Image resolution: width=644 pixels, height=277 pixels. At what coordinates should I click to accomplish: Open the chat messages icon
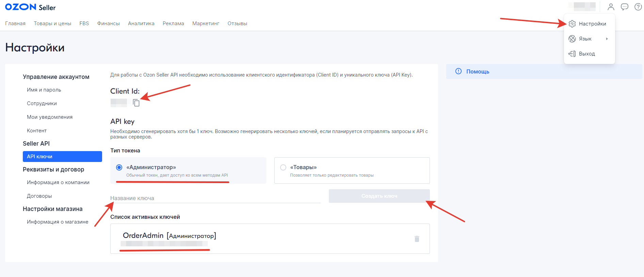click(x=625, y=7)
